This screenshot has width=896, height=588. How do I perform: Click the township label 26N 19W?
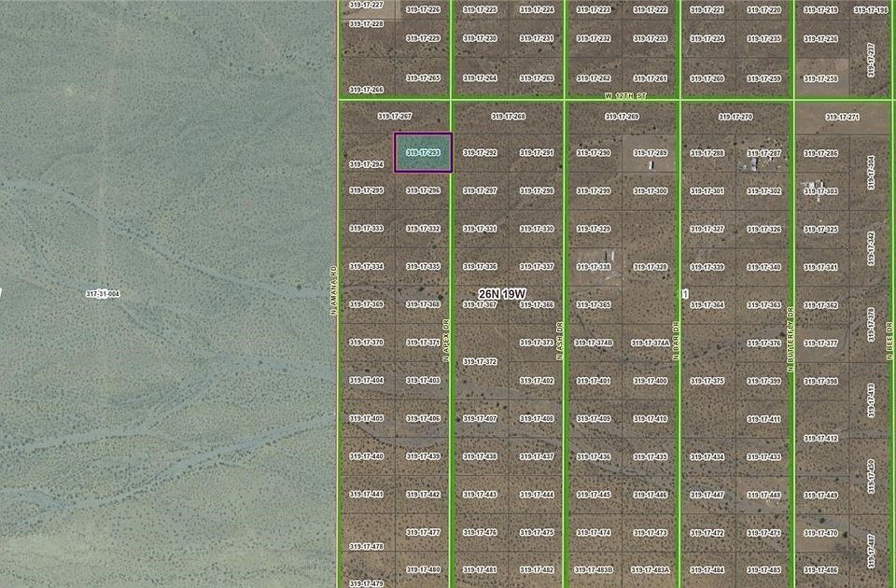pyautogui.click(x=502, y=294)
